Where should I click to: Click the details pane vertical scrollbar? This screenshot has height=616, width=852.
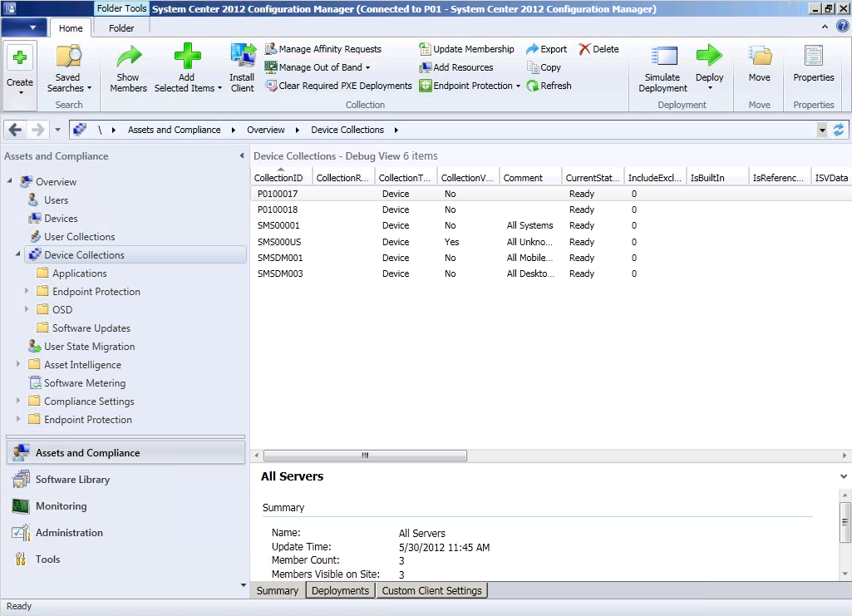pos(845,522)
